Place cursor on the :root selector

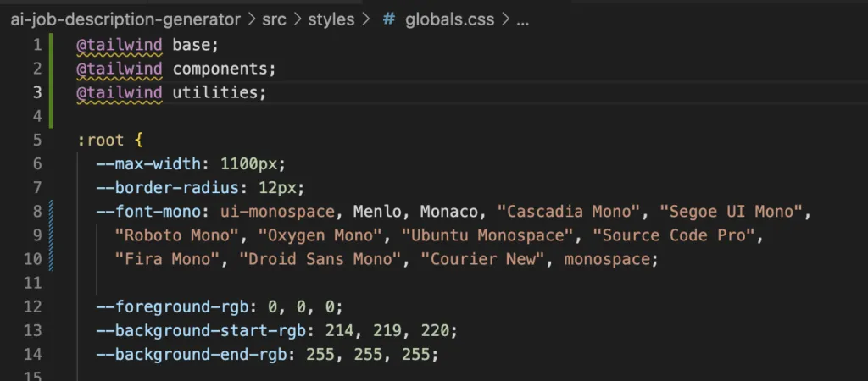tap(101, 140)
